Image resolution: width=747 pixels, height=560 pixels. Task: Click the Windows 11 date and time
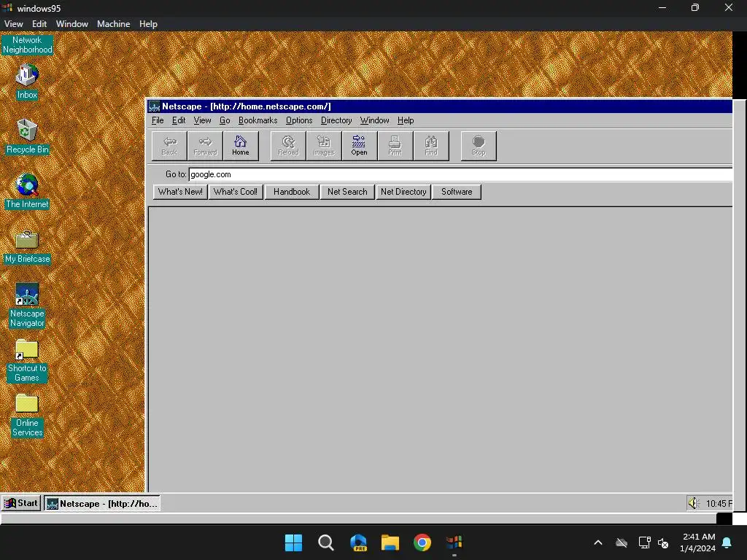[698, 542]
